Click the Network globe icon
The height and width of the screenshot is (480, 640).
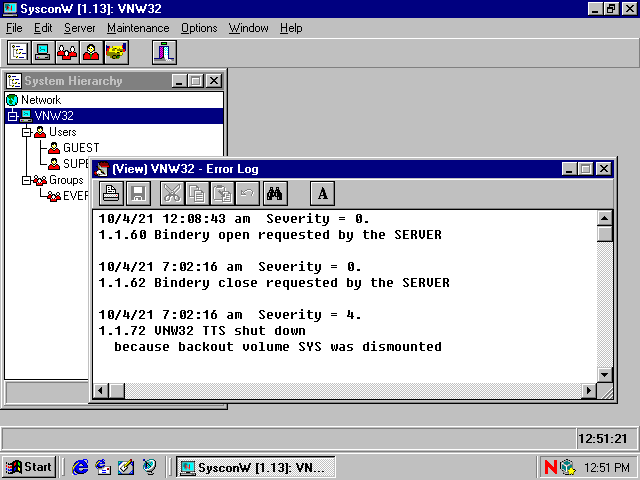pos(12,100)
